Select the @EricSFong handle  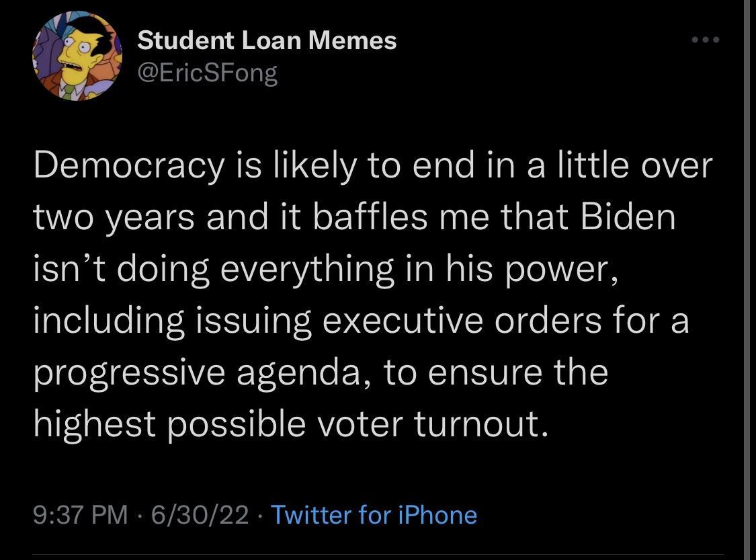point(207,73)
